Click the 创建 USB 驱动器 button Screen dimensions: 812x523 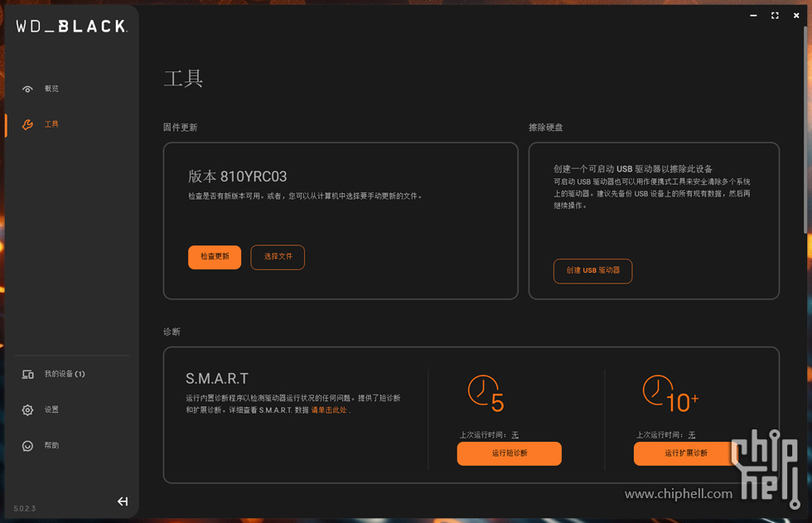point(593,271)
